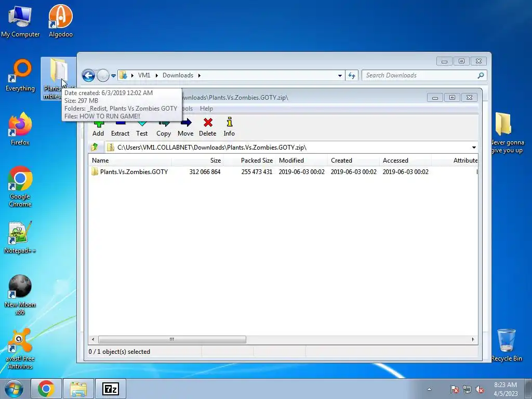Screen dimensions: 532x399
Task: Go up one folder level in 7-Zip
Action: pyautogui.click(x=95, y=147)
